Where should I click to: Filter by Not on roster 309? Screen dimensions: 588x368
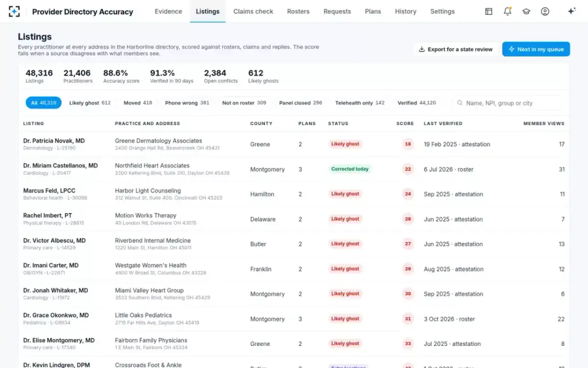pyautogui.click(x=244, y=103)
